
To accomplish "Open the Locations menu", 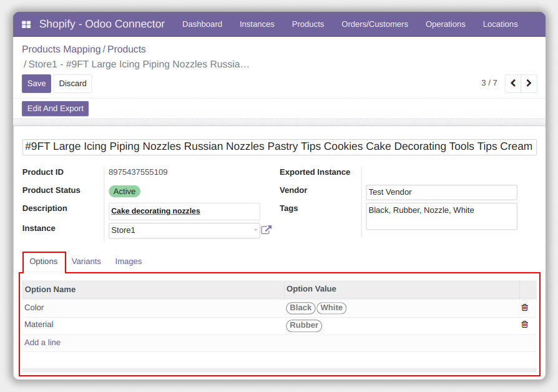I will [500, 24].
